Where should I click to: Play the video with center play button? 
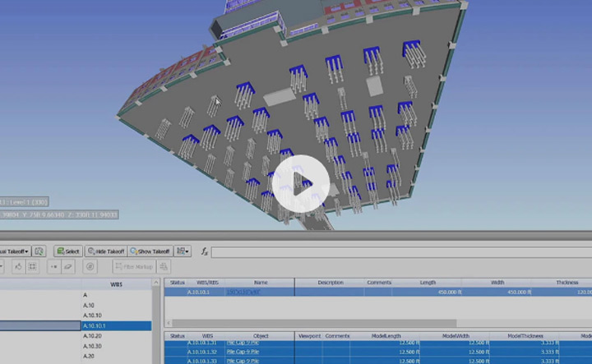tap(296, 182)
